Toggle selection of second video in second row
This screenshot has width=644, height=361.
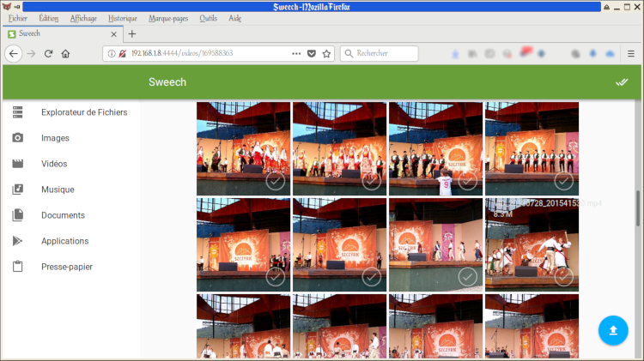371,277
